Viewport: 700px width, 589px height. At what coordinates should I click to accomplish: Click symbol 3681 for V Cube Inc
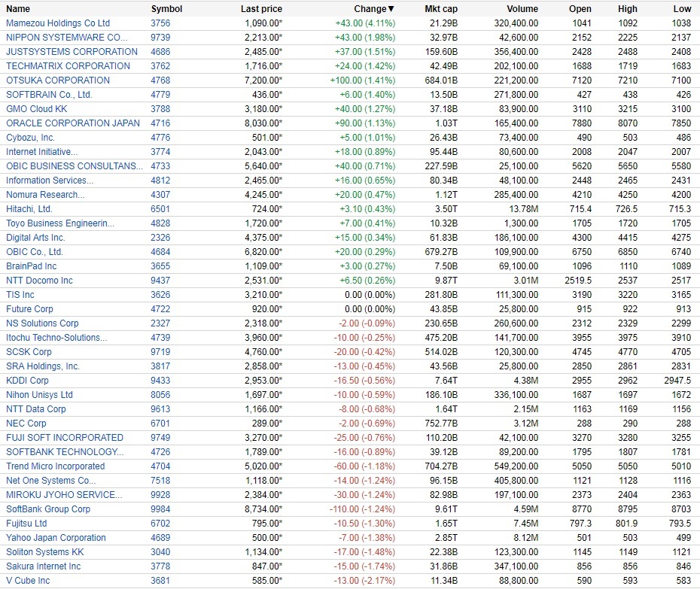pyautogui.click(x=161, y=580)
